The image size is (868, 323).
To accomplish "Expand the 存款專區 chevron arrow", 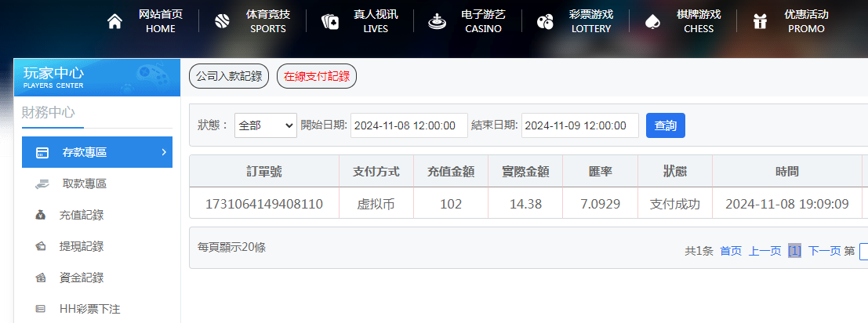I will tap(164, 152).
